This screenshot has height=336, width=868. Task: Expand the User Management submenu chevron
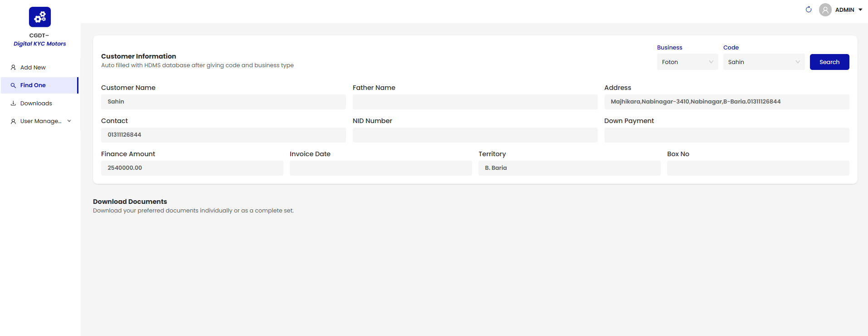click(69, 121)
